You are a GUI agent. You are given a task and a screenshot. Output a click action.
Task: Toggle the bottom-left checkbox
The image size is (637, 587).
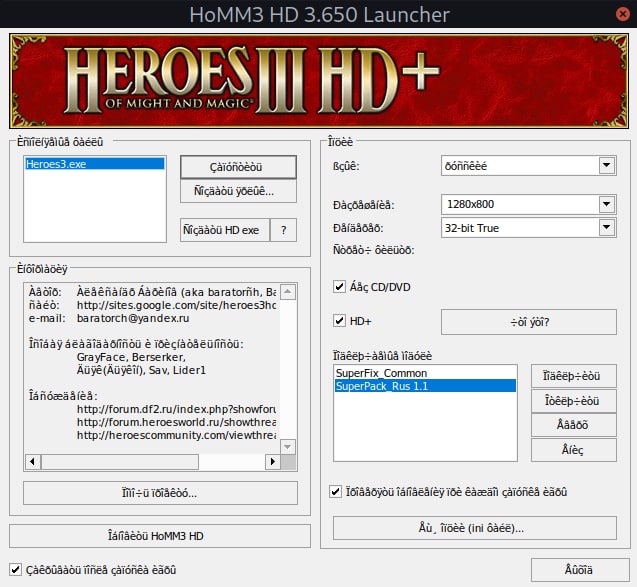[15, 570]
